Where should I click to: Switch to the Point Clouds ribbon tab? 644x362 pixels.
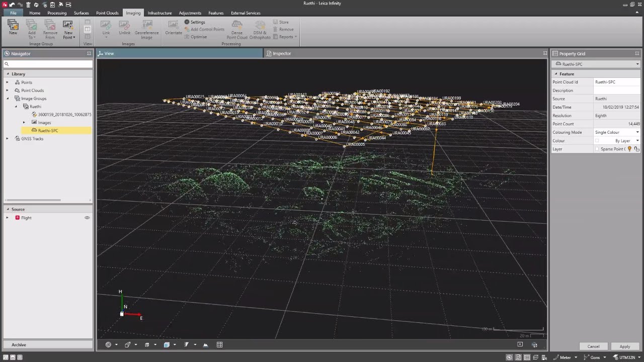click(x=107, y=13)
